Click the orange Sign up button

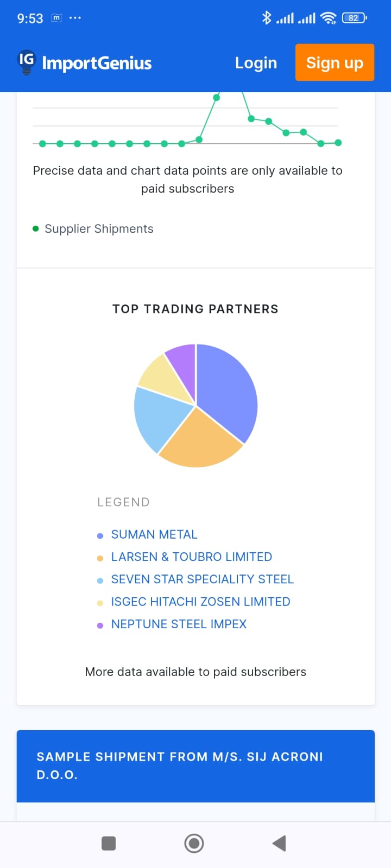pyautogui.click(x=335, y=62)
